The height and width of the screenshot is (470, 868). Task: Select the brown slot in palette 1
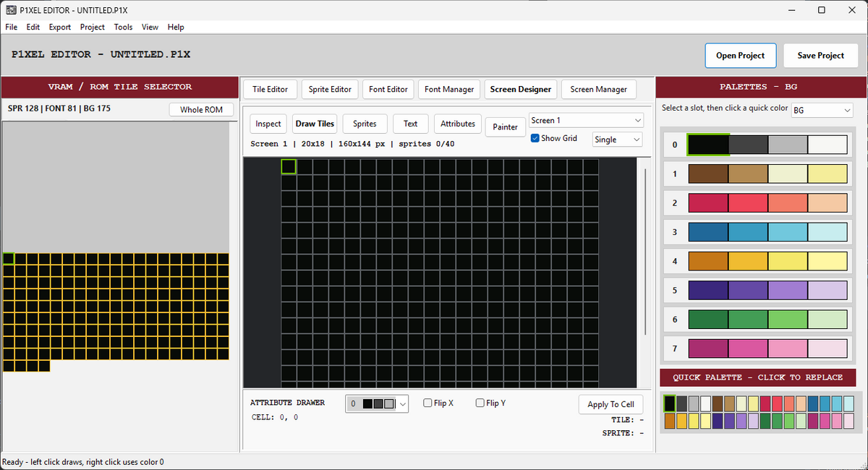(x=708, y=174)
